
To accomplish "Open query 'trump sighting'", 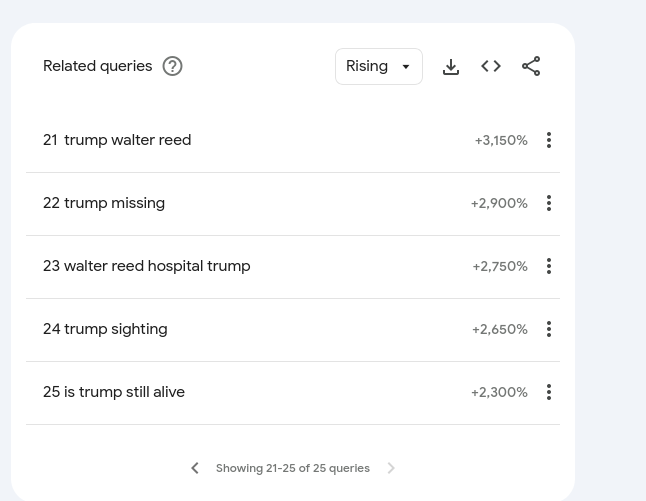I will tap(116, 329).
